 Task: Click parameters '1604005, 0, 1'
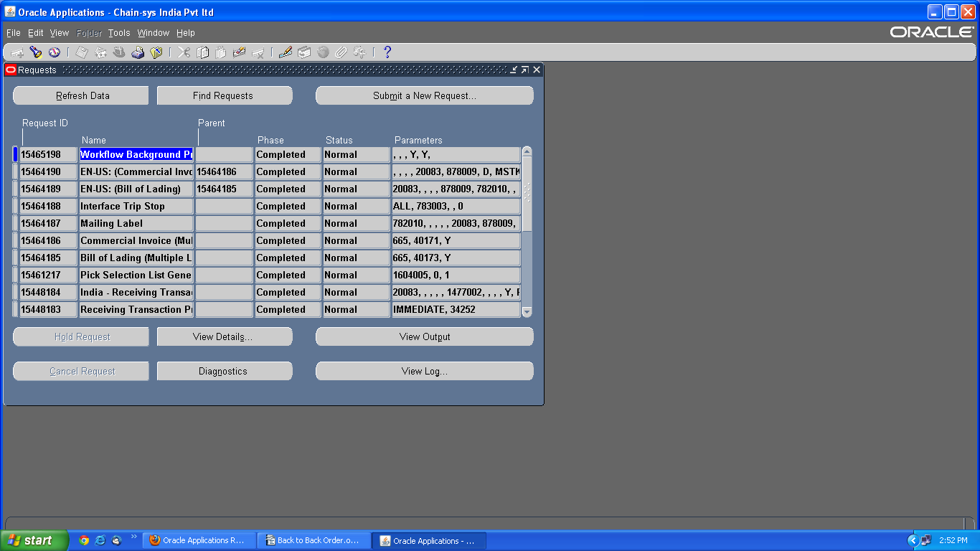456,275
